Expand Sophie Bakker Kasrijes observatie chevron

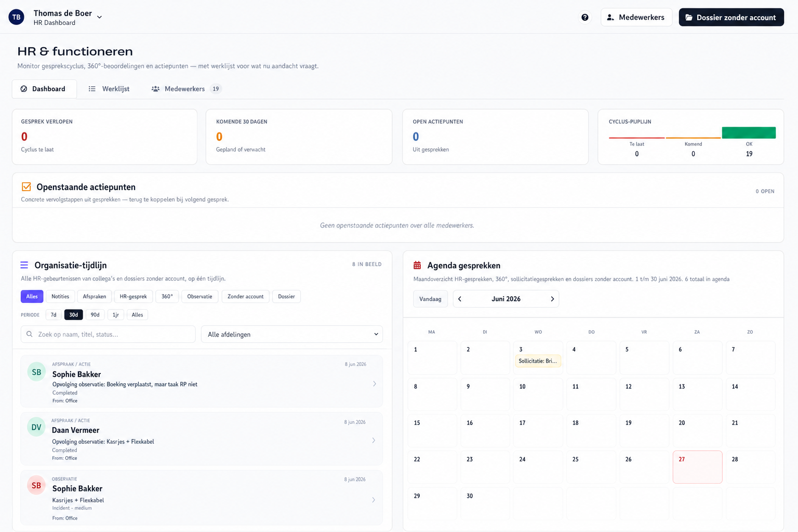[374, 500]
